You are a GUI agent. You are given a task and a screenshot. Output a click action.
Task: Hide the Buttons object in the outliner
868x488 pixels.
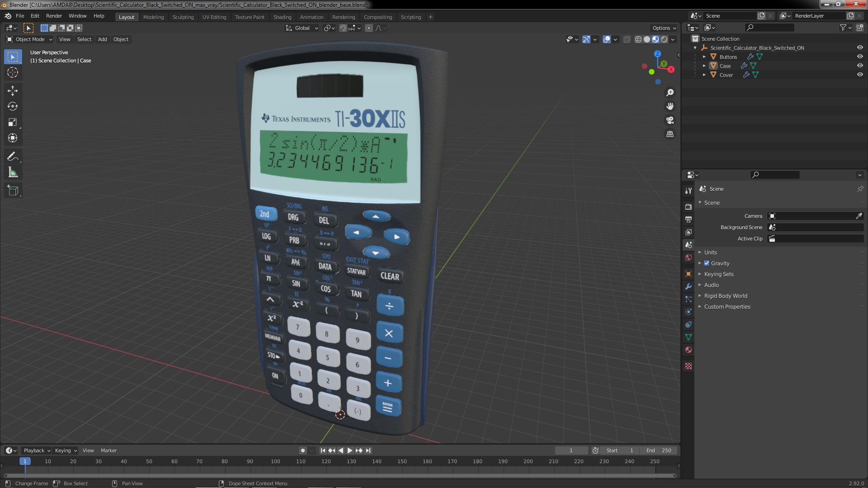[x=860, y=56]
